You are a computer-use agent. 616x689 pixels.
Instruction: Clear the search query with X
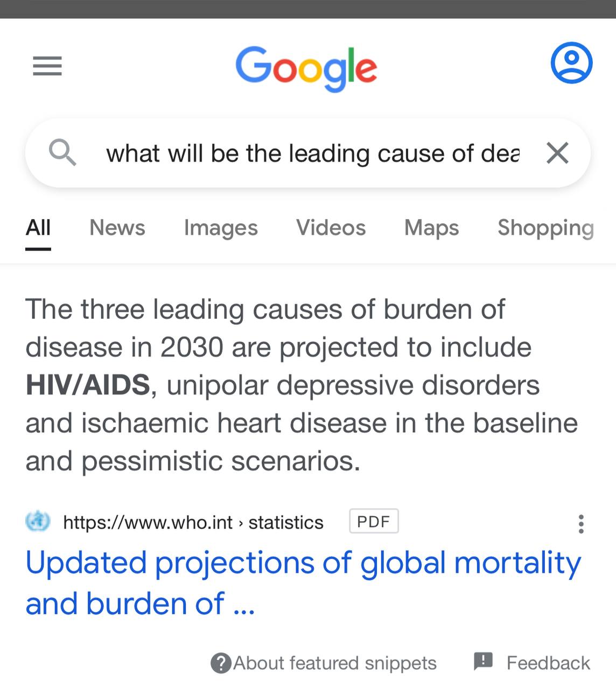(x=557, y=153)
